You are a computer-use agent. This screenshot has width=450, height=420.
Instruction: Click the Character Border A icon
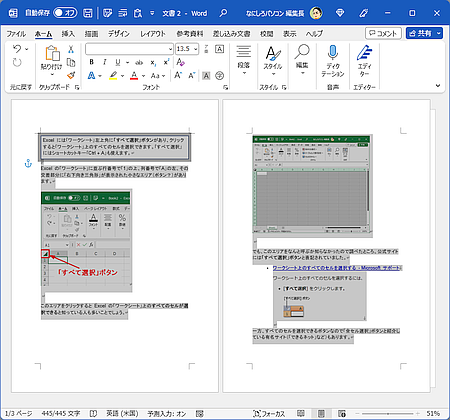(219, 49)
